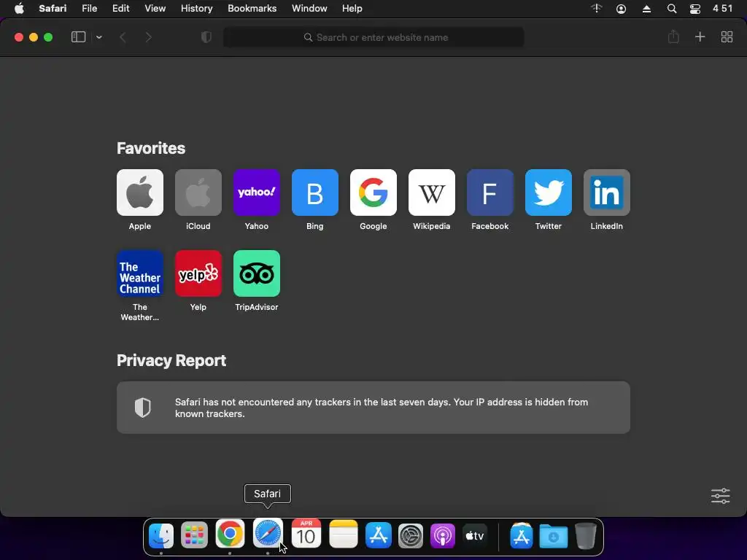
Task: Open the App Store next to Notes
Action: tap(379, 535)
